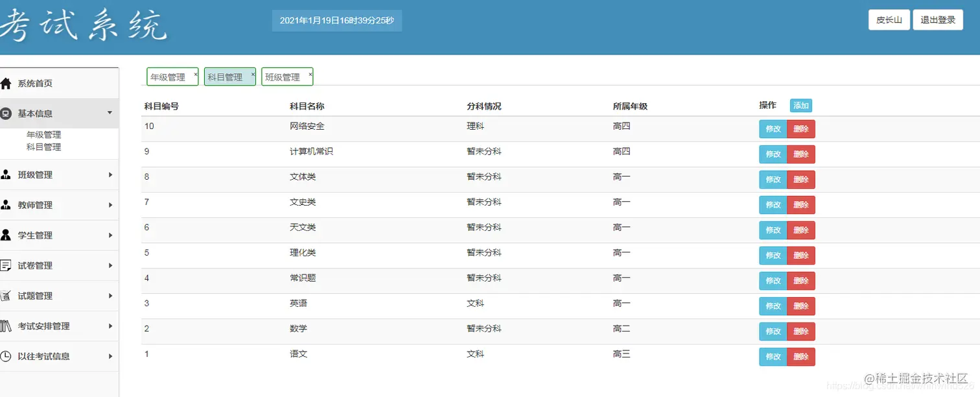The width and height of the screenshot is (980, 397).
Task: Close the 班级管理 tab
Action: tap(310, 74)
